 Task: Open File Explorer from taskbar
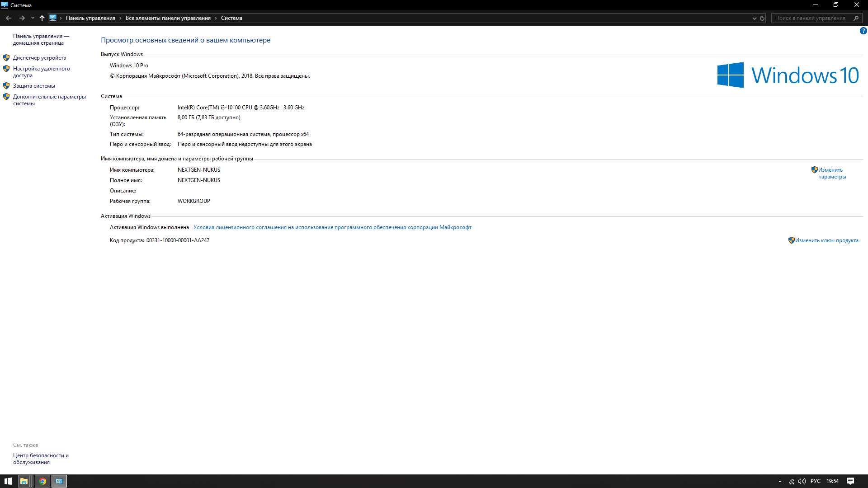tap(24, 481)
